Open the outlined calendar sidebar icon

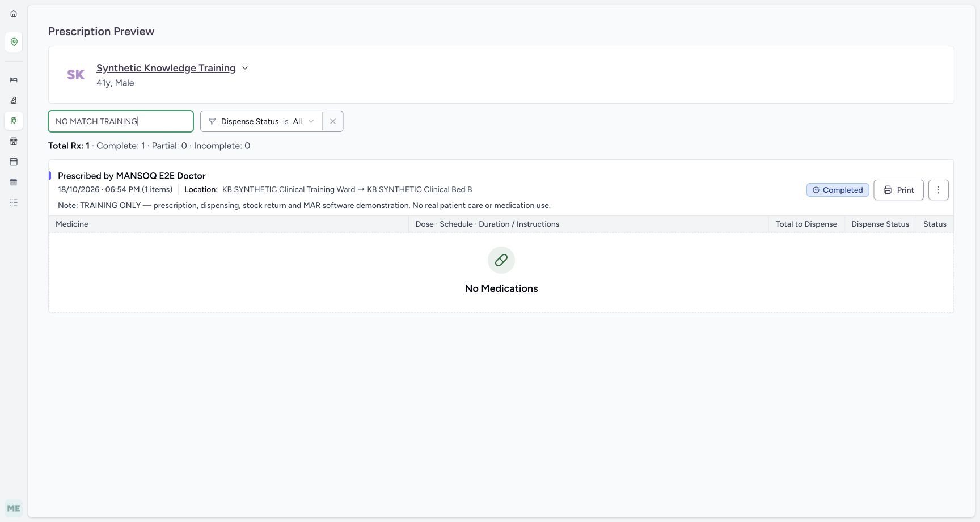point(14,162)
